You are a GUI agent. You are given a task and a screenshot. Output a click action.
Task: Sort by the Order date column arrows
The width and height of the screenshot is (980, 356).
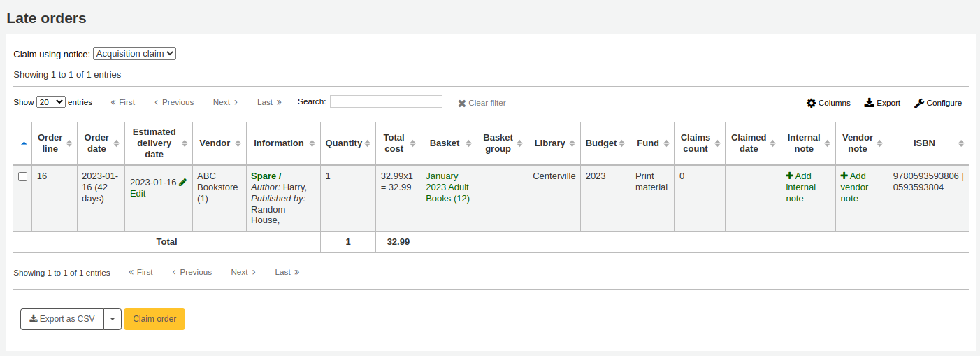pos(120,143)
